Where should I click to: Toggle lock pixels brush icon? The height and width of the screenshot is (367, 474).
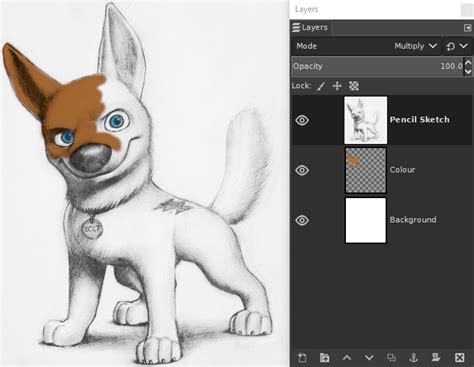pyautogui.click(x=321, y=86)
